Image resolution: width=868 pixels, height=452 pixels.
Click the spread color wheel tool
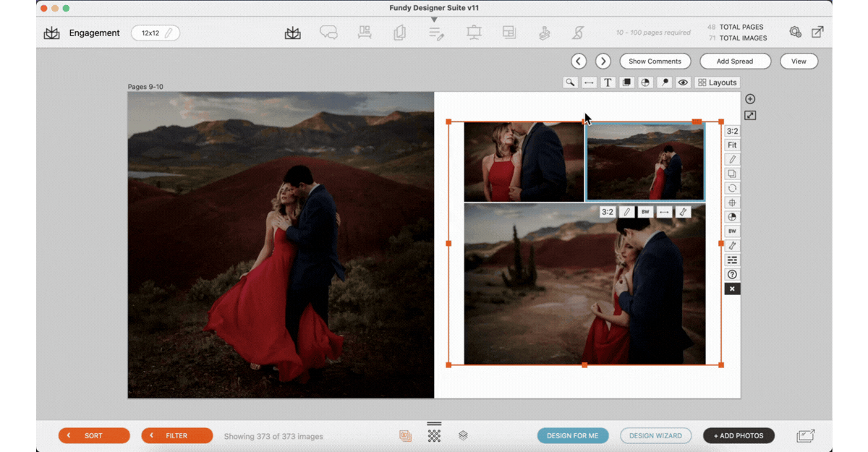click(645, 82)
